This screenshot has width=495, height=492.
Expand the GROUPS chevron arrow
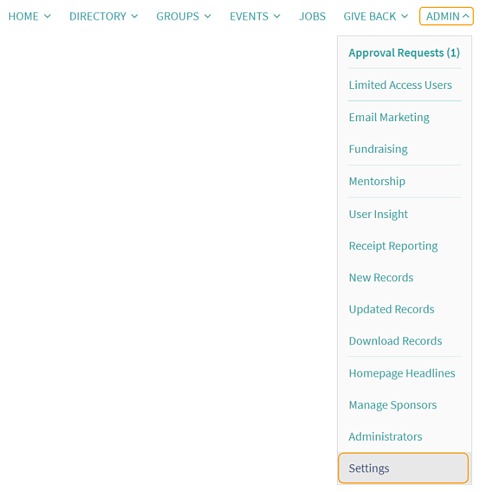point(208,16)
